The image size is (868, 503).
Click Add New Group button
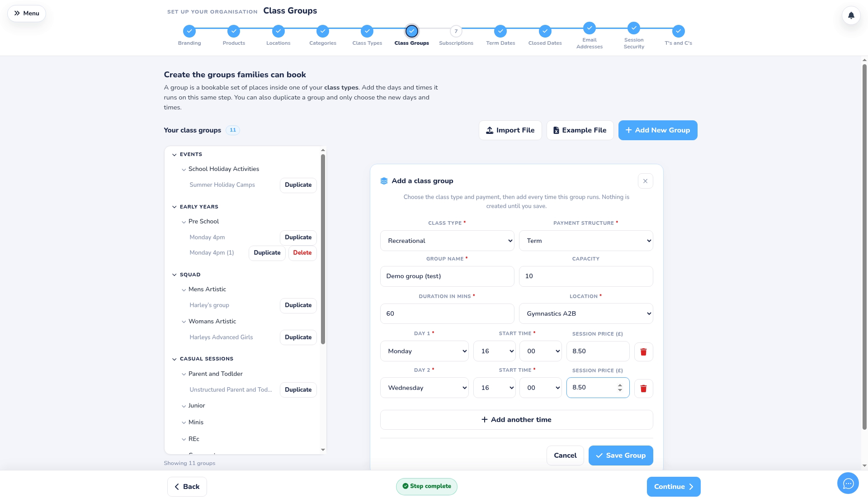658,130
